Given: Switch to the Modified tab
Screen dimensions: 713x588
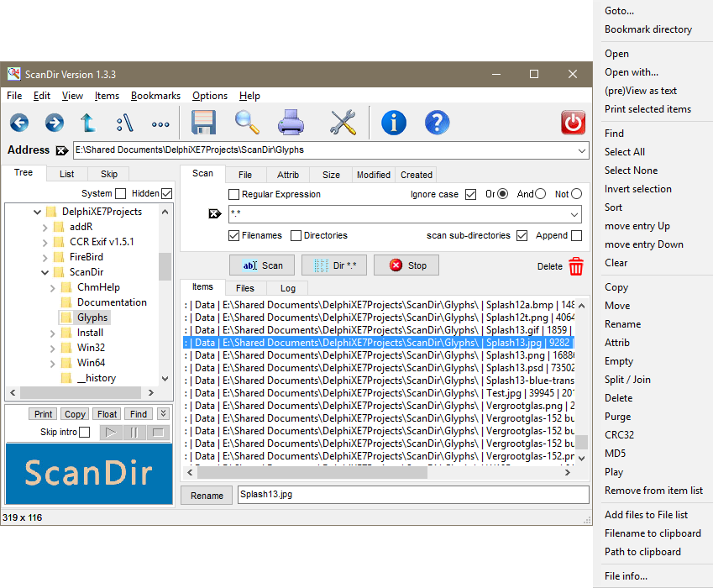Looking at the screenshot, I should pos(373,175).
